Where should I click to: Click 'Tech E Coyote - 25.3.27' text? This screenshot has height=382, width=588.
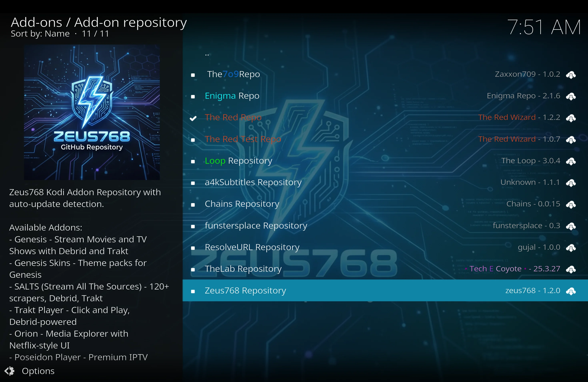[512, 269]
